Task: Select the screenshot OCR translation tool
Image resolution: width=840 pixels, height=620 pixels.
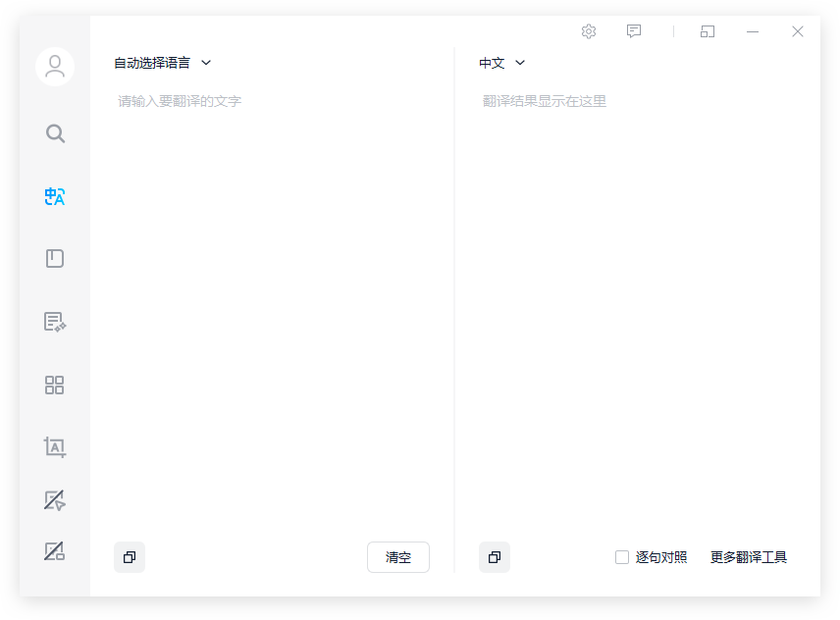Action: pyautogui.click(x=55, y=447)
